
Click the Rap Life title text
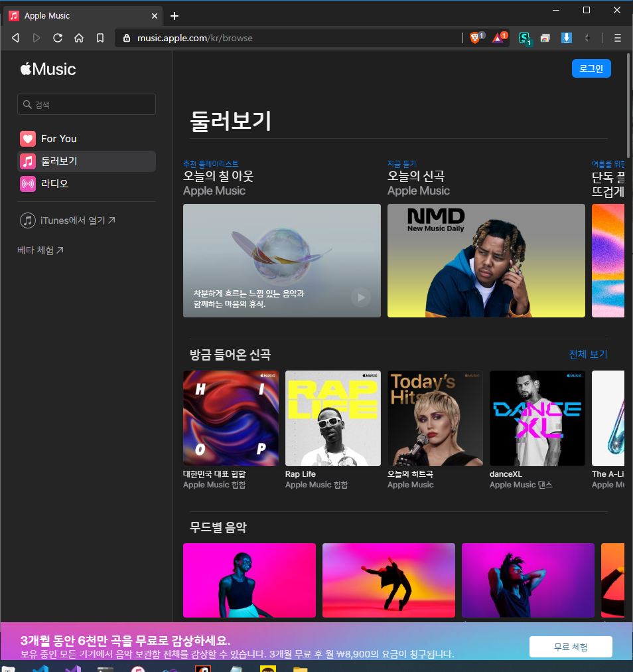pos(300,474)
